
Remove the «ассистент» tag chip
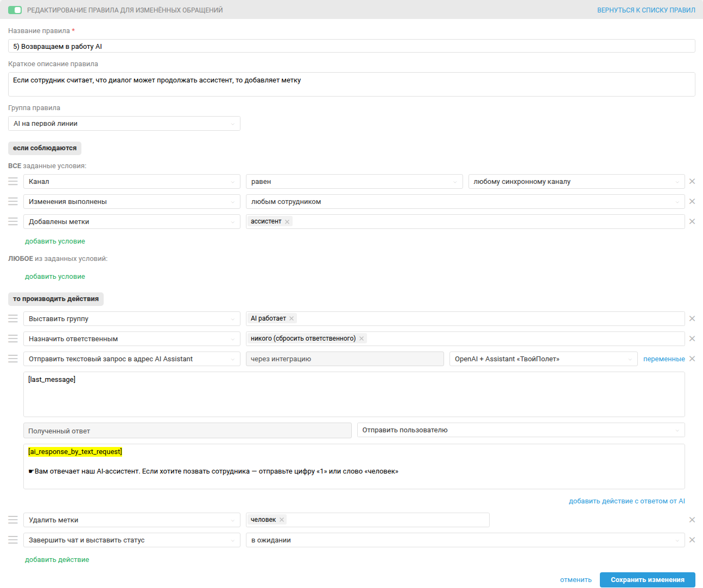pos(287,222)
